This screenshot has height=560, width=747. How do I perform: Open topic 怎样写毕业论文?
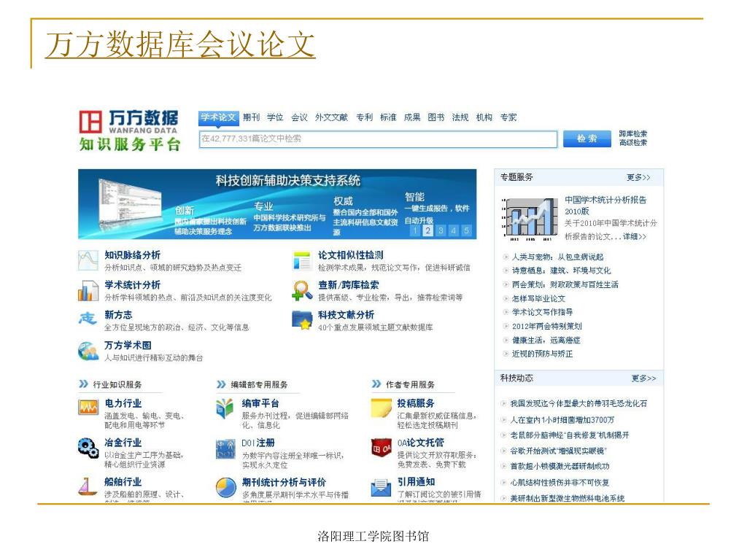point(538,298)
